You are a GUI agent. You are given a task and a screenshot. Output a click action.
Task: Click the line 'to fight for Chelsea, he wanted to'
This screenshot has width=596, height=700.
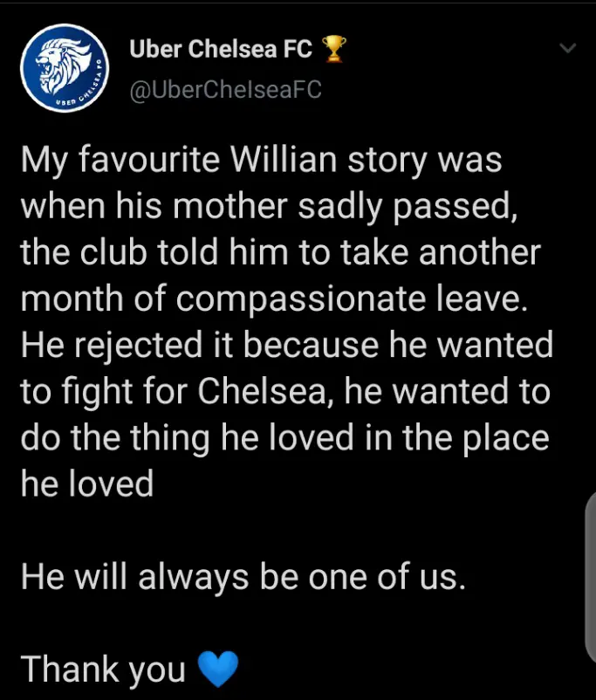pyautogui.click(x=285, y=391)
